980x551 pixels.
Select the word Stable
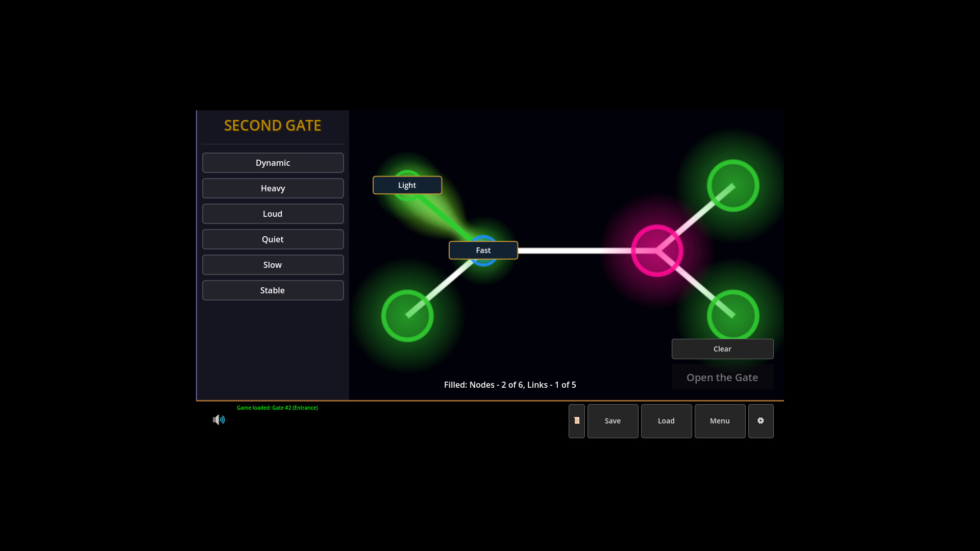pyautogui.click(x=273, y=290)
